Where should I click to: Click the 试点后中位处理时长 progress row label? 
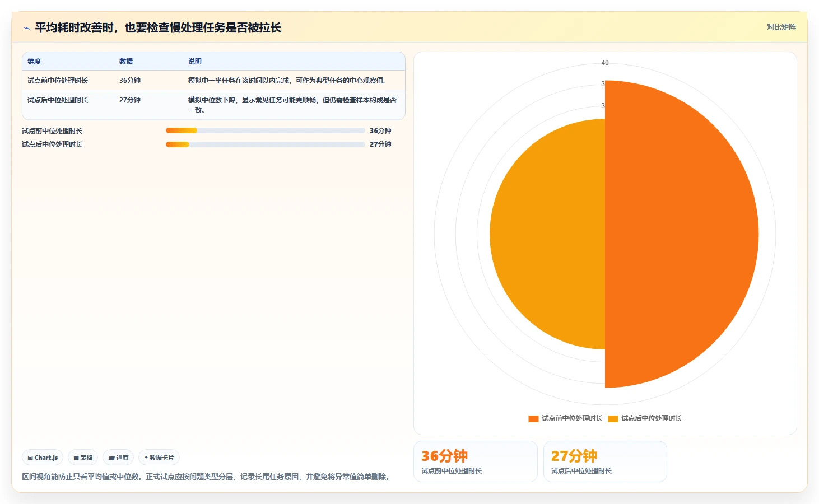click(x=52, y=144)
